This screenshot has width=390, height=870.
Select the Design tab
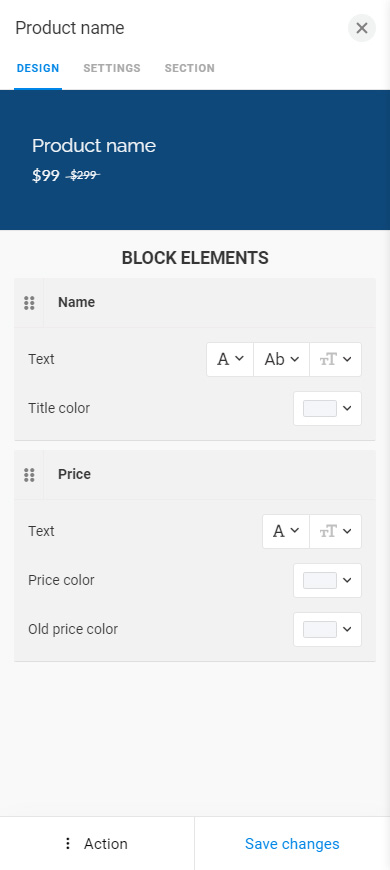38,68
